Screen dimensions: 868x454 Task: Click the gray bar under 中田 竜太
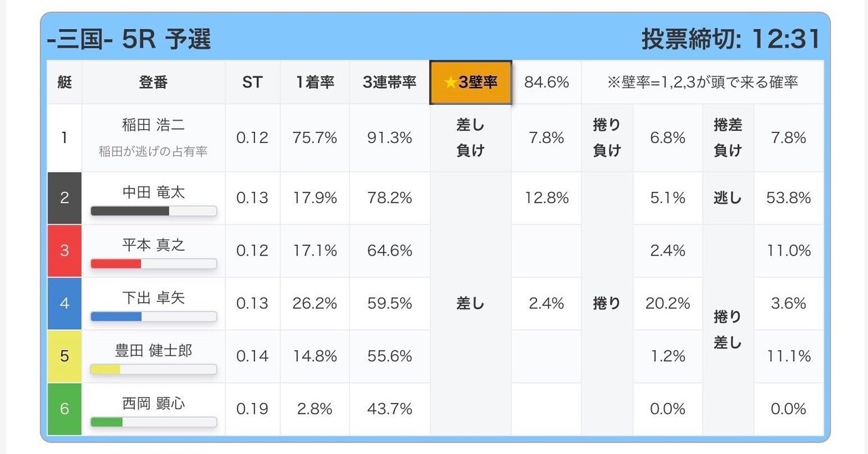[x=130, y=211]
